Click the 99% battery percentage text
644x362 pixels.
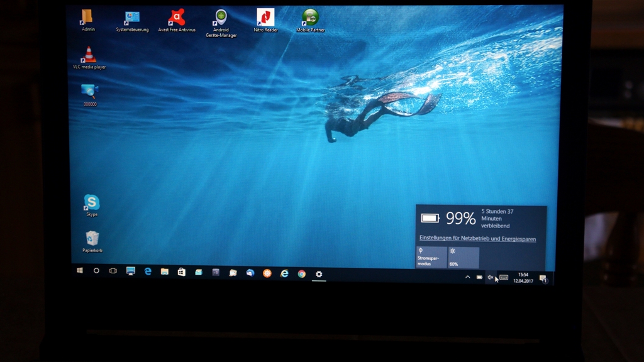[x=460, y=218]
